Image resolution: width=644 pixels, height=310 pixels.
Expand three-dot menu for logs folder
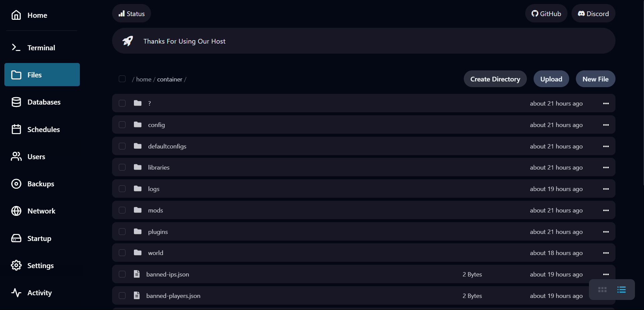click(606, 189)
